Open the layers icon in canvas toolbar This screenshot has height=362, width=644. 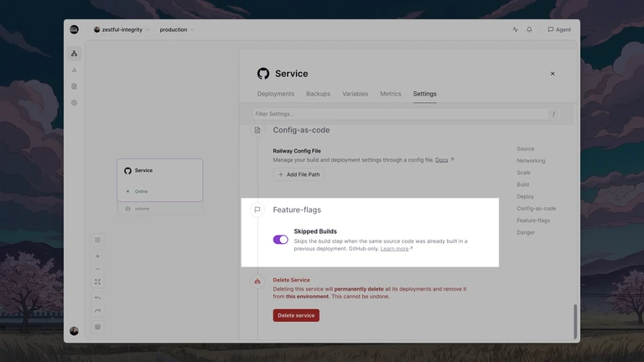point(97,327)
